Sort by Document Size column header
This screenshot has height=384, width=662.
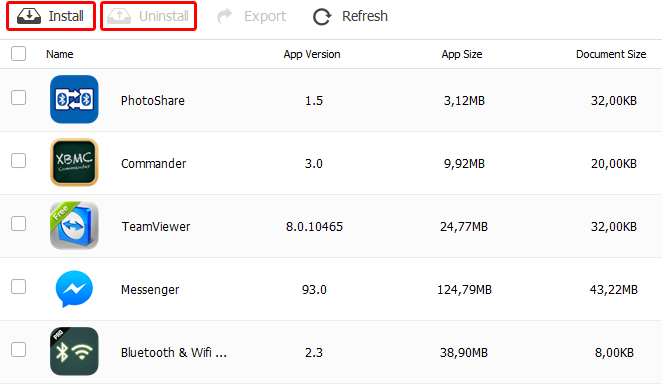point(611,54)
